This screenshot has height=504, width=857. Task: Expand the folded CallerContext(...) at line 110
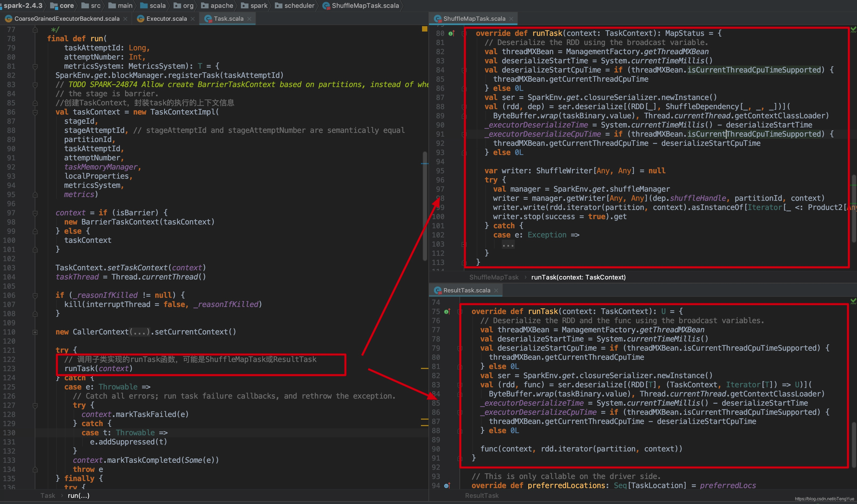pyautogui.click(x=35, y=332)
